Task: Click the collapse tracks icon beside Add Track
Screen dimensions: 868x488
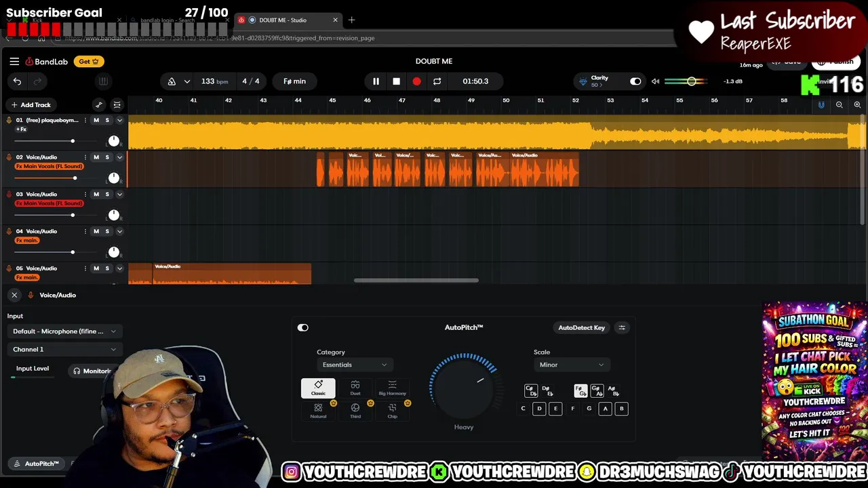Action: 117,105
